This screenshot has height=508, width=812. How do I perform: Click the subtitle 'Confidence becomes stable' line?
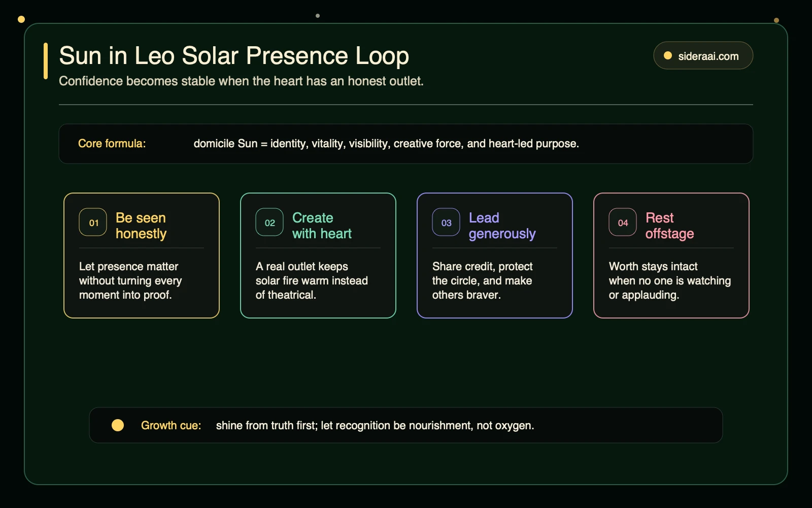[241, 81]
